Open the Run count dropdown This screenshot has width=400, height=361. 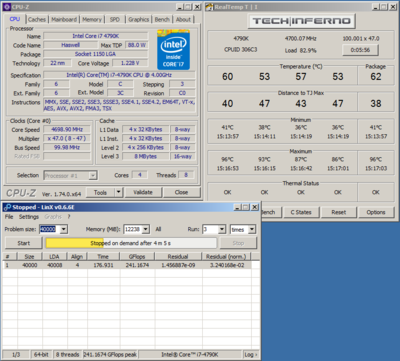point(222,229)
